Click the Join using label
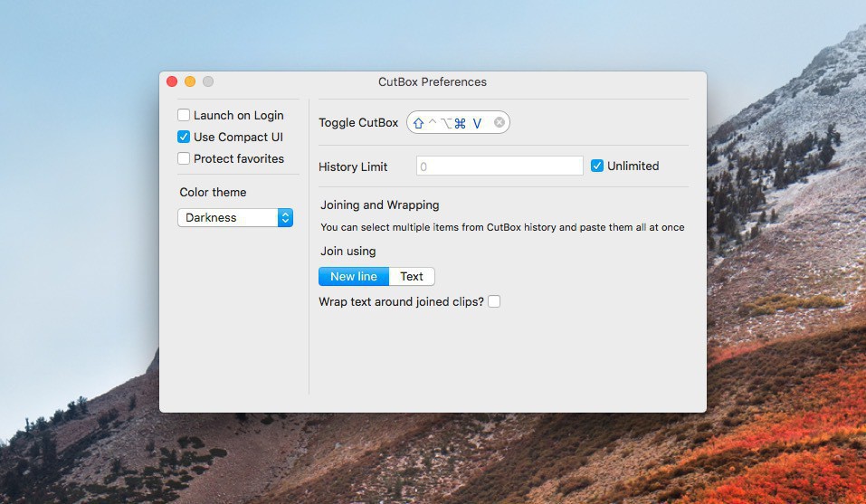This screenshot has width=866, height=504. click(348, 252)
